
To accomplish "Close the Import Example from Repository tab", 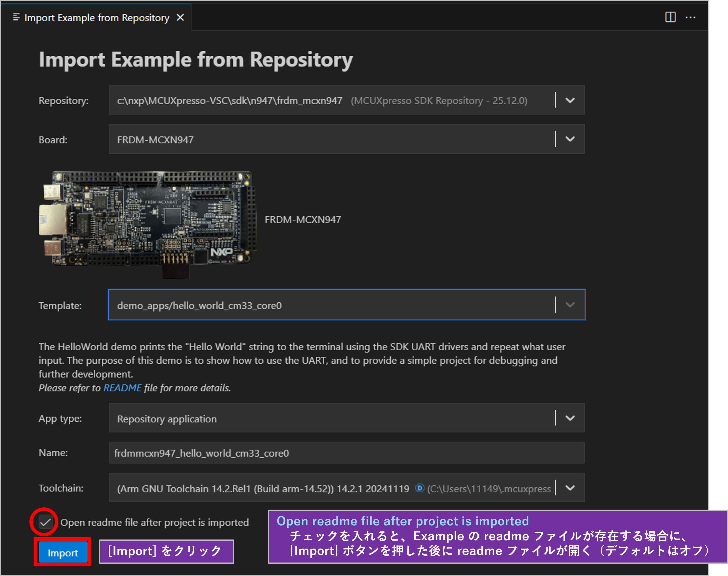I will click(x=180, y=17).
